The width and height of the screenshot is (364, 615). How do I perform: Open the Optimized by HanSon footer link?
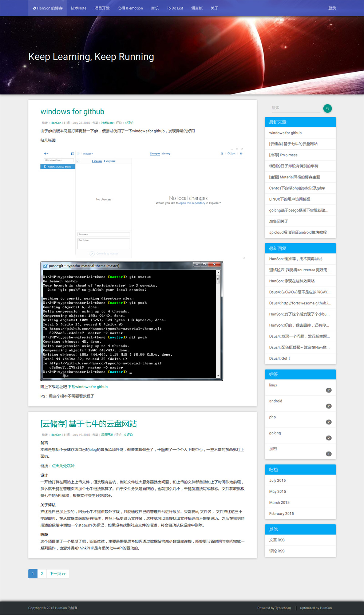pyautogui.click(x=316, y=608)
